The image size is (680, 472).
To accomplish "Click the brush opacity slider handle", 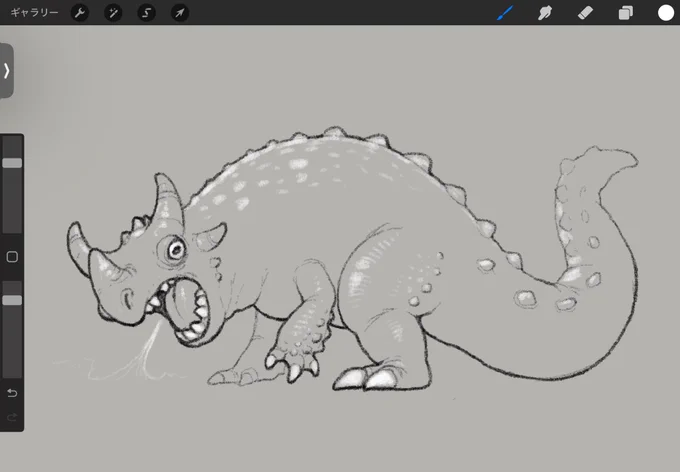I will [12, 300].
